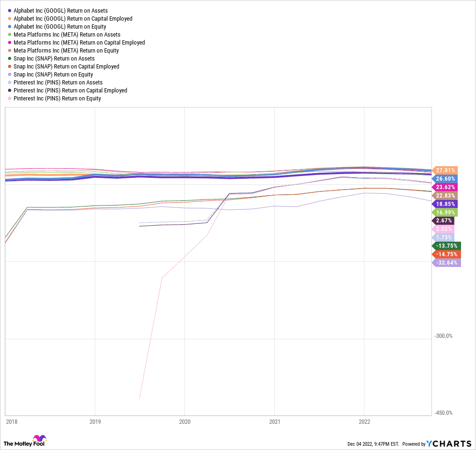Click the dark green Snap Return on Assets dot
Viewport: 476px width, 450px height.
[x=9, y=59]
